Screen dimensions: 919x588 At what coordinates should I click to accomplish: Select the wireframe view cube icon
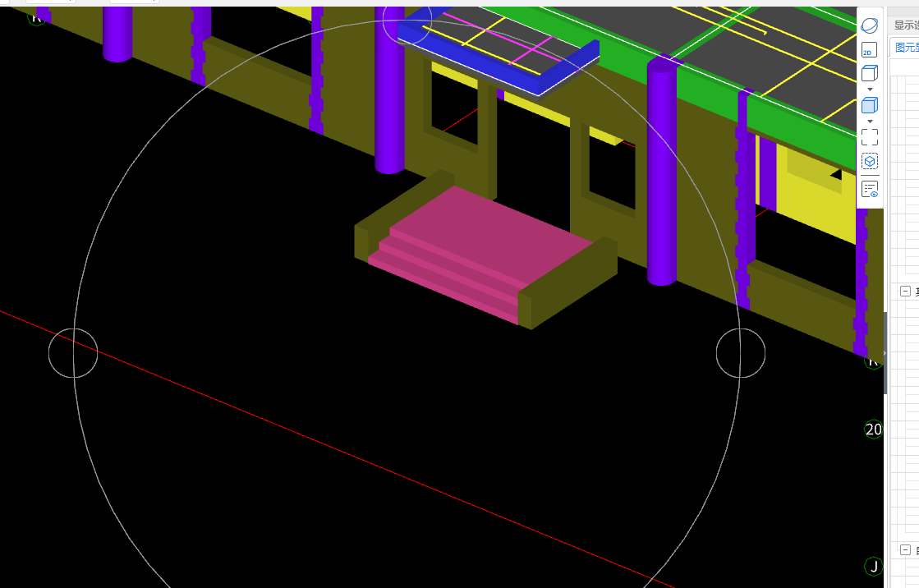pyautogui.click(x=870, y=73)
